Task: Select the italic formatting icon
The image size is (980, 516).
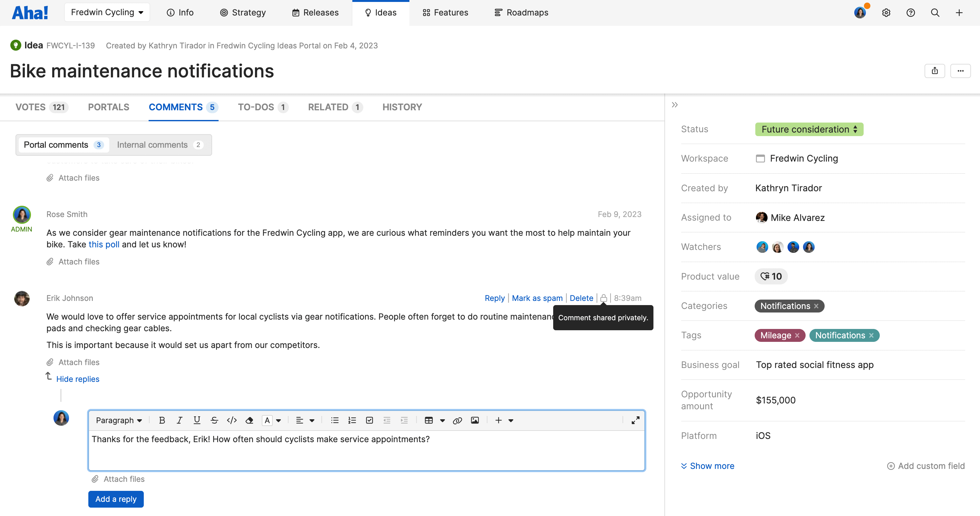Action: 179,420
